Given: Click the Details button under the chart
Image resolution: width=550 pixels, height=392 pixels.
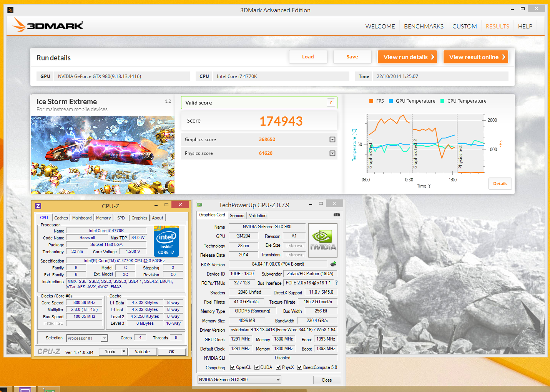Looking at the screenshot, I should [500, 184].
